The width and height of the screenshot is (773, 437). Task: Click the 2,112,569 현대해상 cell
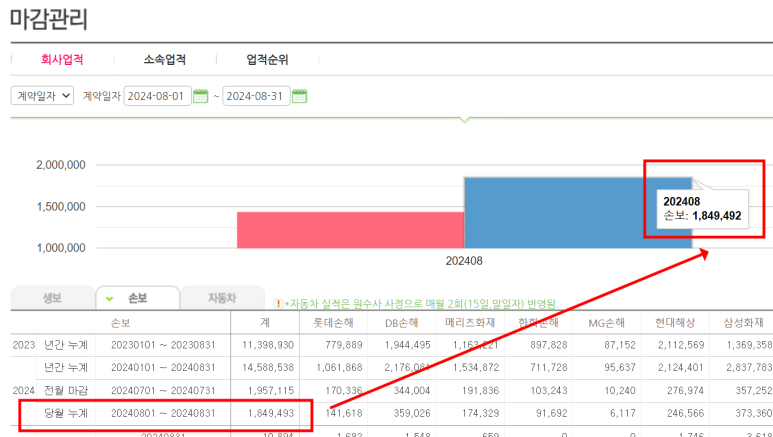[x=681, y=345]
